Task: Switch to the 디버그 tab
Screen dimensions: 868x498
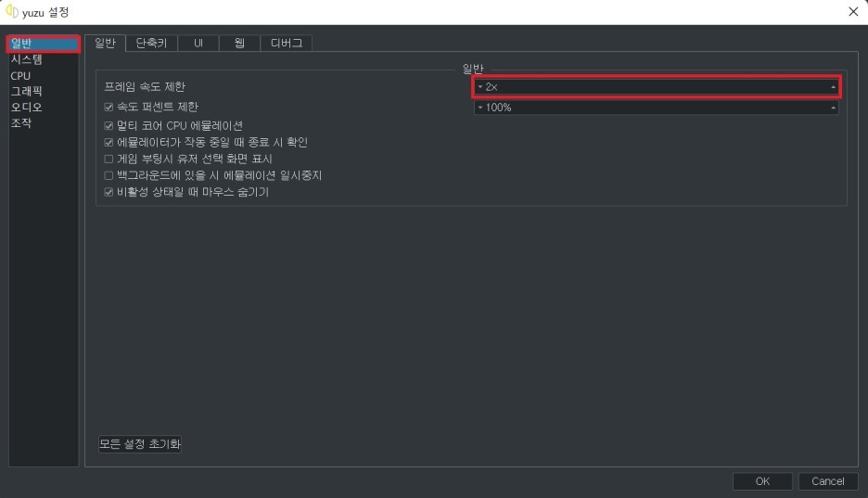Action: 287,44
